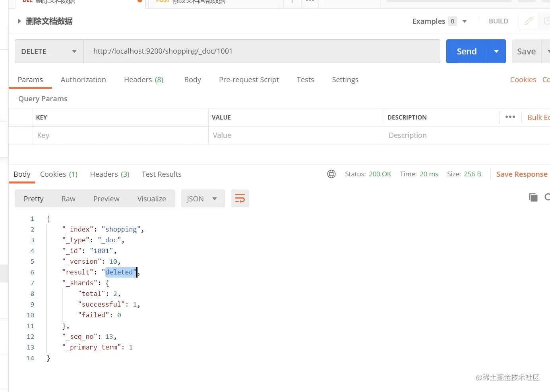Screen dimensions: 550x392
Task: Select the Pre-request Script tab
Action: tap(249, 79)
